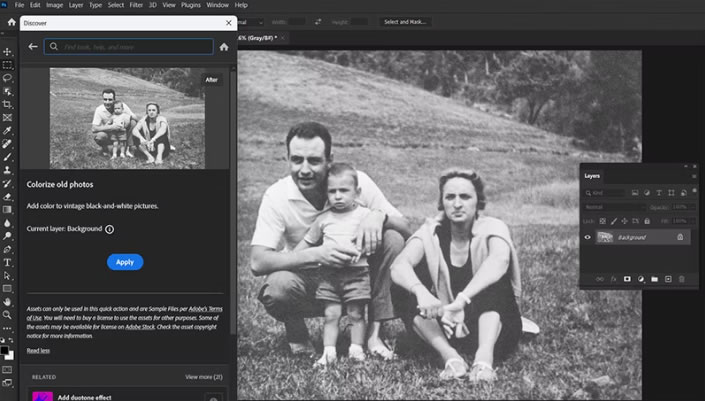Toggle the After preview label
This screenshot has height=401, width=705.
[x=212, y=79]
